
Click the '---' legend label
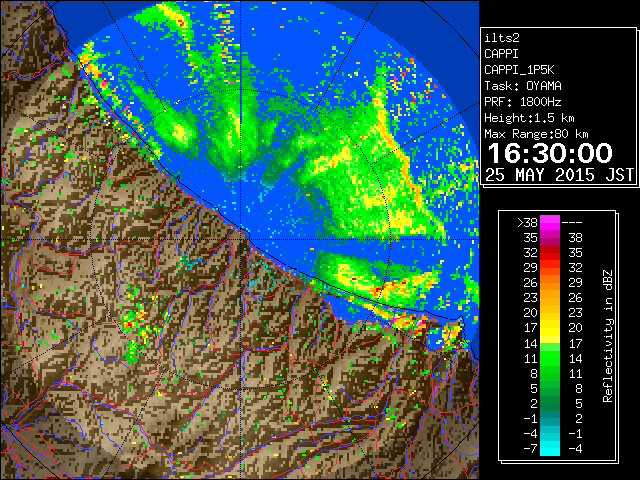[x=572, y=223]
